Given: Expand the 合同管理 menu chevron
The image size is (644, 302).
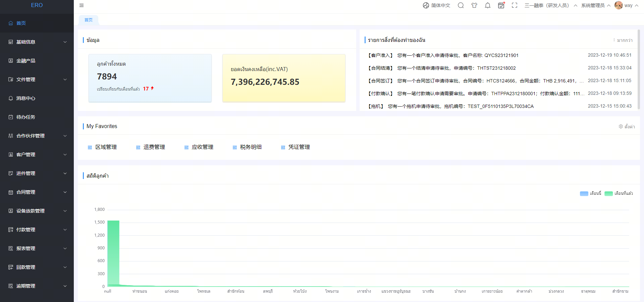Looking at the screenshot, I should 65,192.
